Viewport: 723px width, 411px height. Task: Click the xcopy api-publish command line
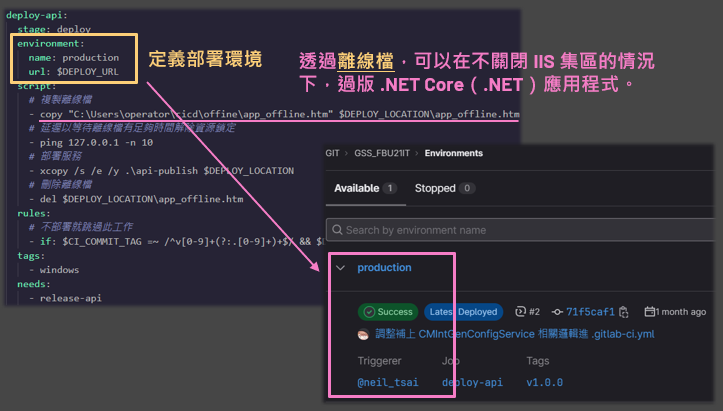coord(161,171)
